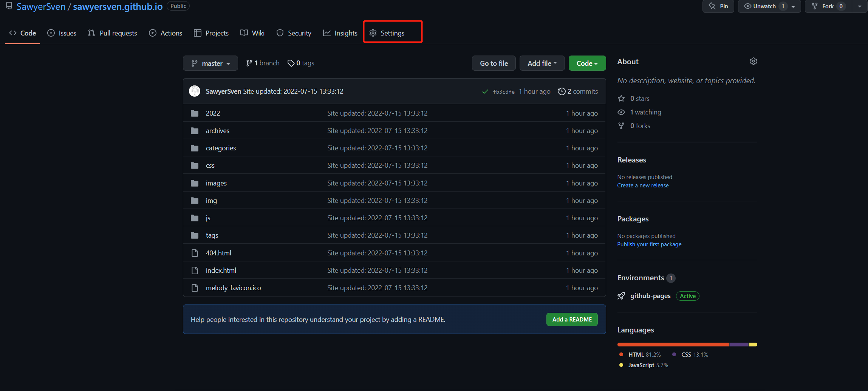Click the commit status checkmark icon
Image resolution: width=868 pixels, height=391 pixels.
click(x=485, y=91)
